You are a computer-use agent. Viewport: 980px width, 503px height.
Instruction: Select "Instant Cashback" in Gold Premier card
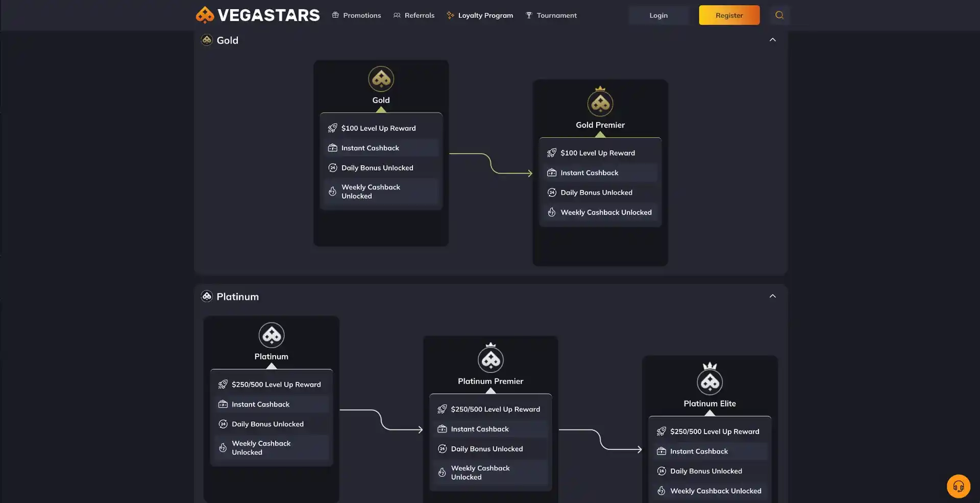(x=589, y=173)
